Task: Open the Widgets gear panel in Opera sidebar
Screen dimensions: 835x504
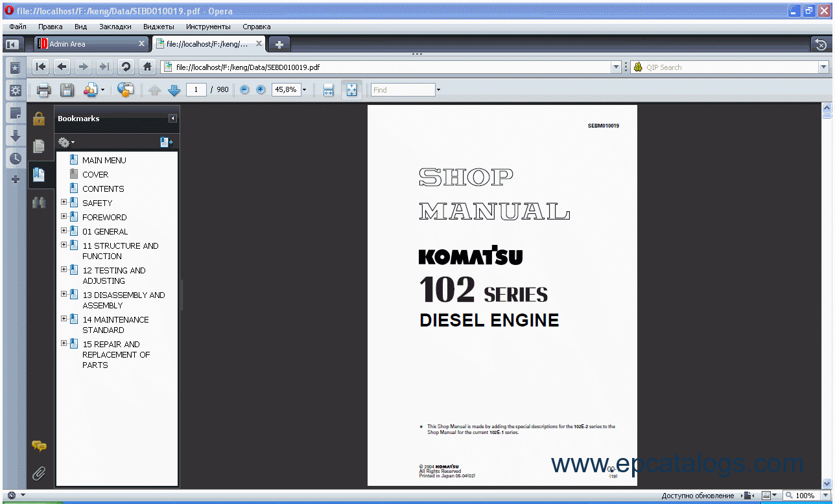Action: point(16,90)
